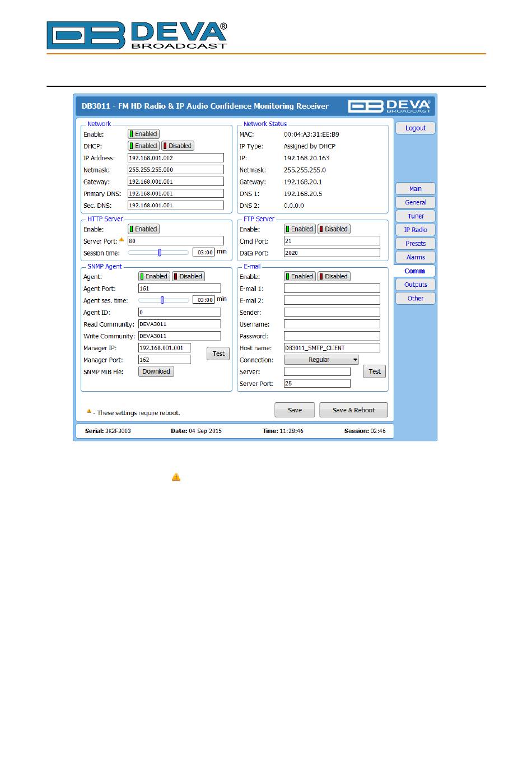This screenshot has height=758, width=532.
Task: Click the IP Address input field
Action: coord(176,158)
